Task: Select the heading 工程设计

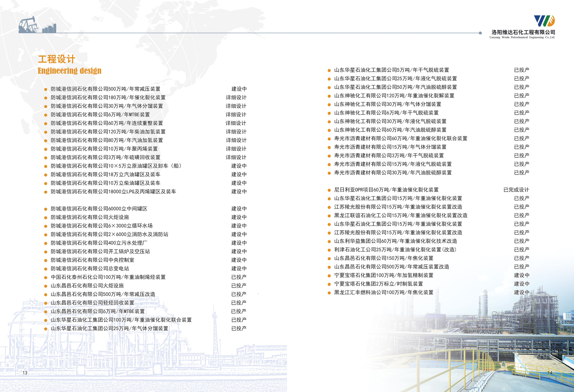Action: (57, 59)
